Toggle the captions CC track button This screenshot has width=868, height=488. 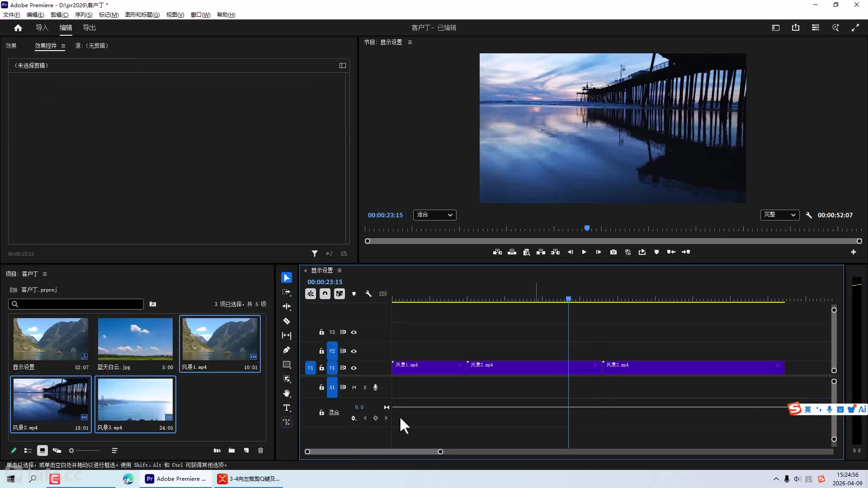pyautogui.click(x=383, y=294)
